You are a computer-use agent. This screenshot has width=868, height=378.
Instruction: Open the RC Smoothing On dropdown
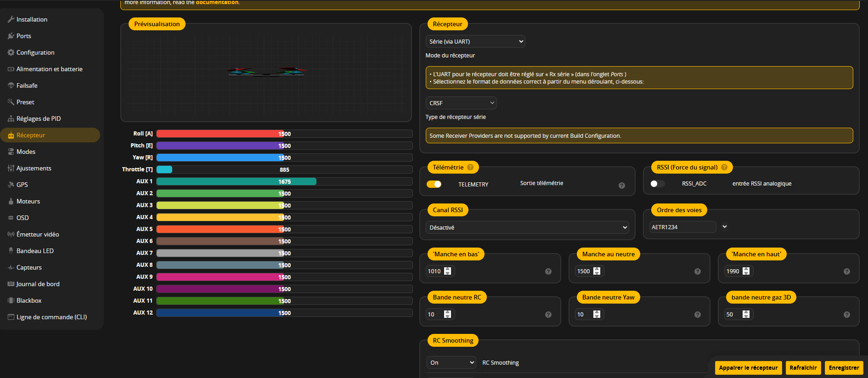pos(452,362)
